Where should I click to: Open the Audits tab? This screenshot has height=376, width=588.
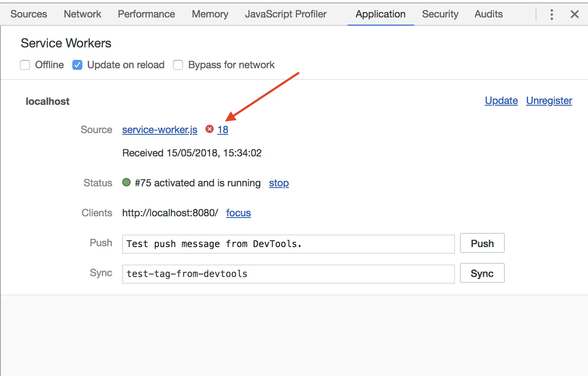pyautogui.click(x=489, y=14)
